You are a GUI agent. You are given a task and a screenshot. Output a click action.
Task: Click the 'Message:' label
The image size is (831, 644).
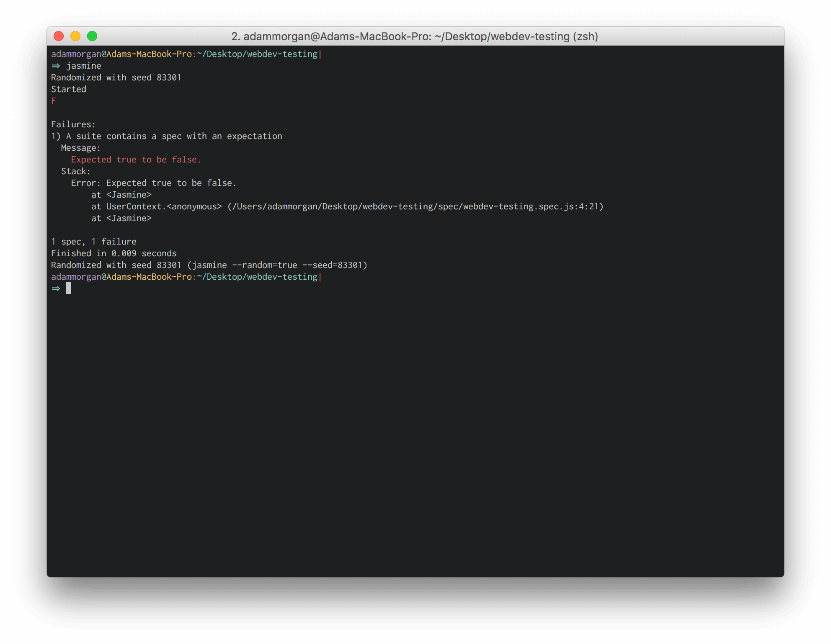[81, 148]
